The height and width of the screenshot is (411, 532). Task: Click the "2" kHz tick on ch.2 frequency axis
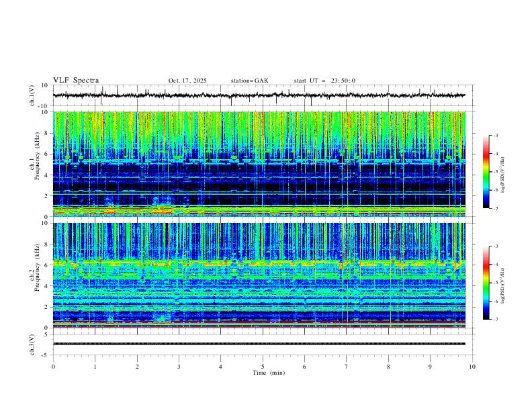[46, 307]
